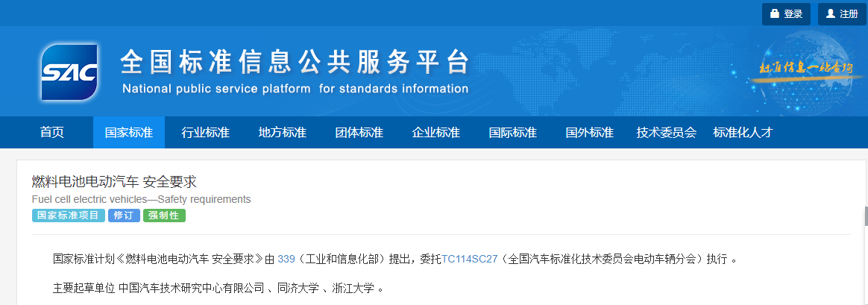868x305 pixels.
Task: Select the 国家标准 navigation tab
Action: coord(128,133)
